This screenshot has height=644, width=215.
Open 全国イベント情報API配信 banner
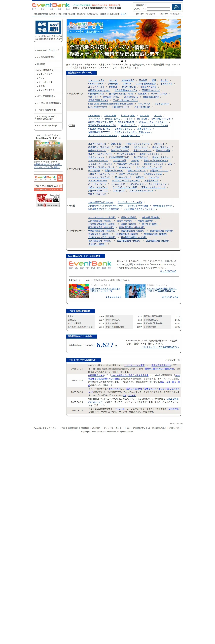coord(48,188)
